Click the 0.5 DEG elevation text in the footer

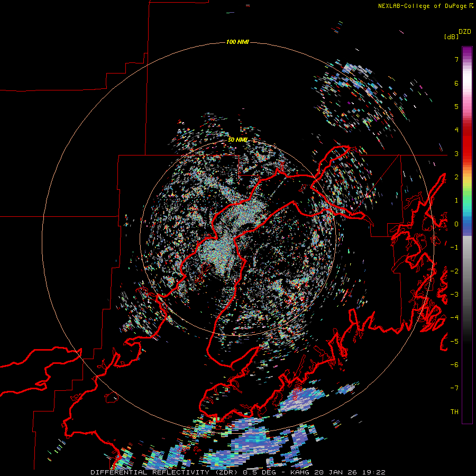(259, 472)
